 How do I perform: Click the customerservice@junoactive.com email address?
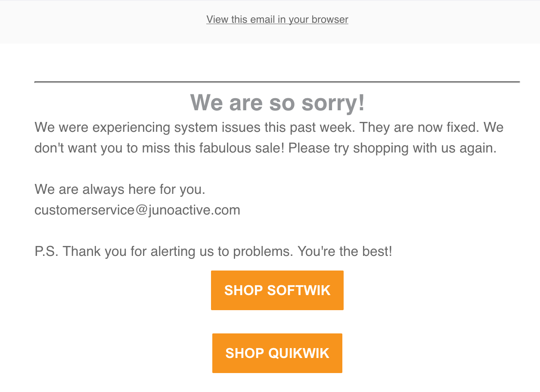[x=137, y=210]
